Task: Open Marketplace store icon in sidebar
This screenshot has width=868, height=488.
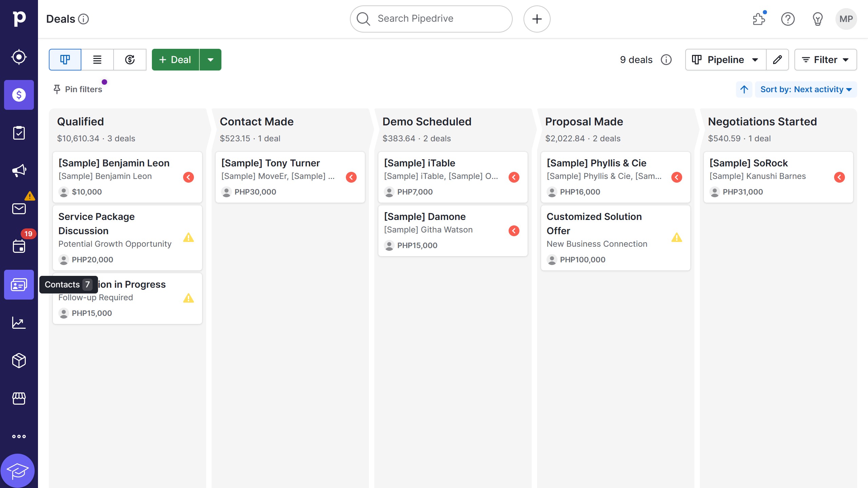Action: [19, 399]
